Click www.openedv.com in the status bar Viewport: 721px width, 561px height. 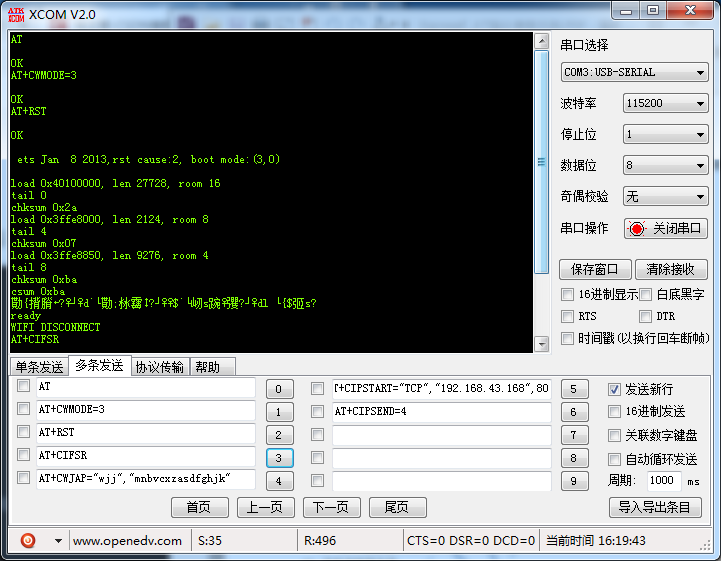127,541
